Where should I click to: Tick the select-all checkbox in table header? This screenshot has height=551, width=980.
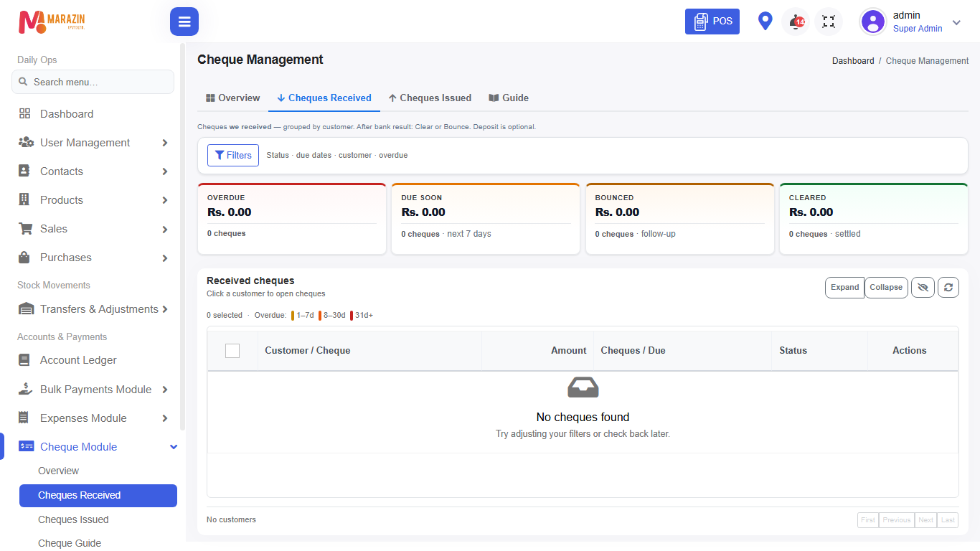[232, 351]
